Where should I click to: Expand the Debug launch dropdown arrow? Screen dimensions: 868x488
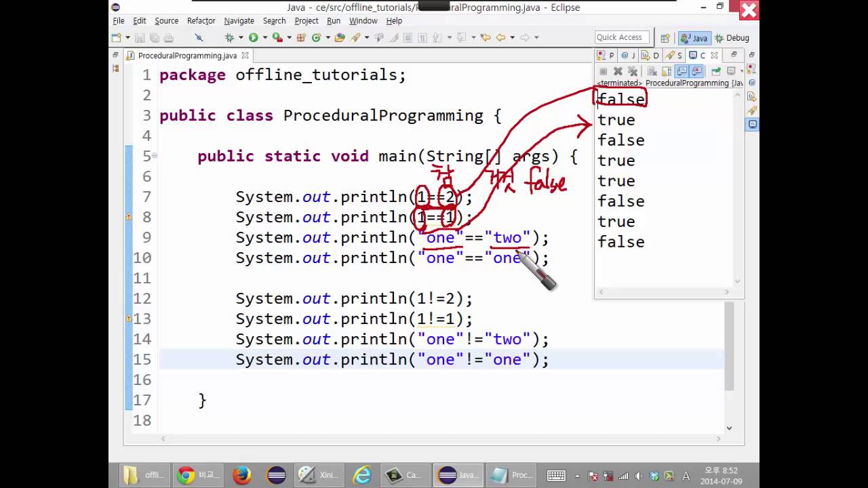click(x=240, y=38)
